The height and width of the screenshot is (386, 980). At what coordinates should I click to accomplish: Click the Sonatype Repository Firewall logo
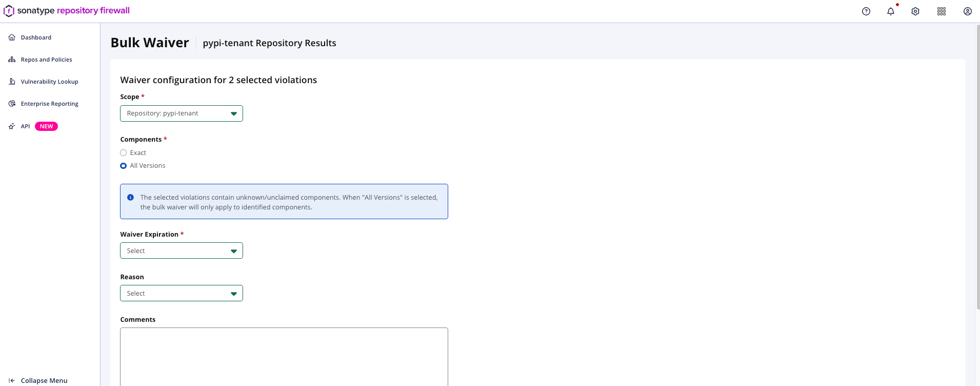[x=67, y=11]
